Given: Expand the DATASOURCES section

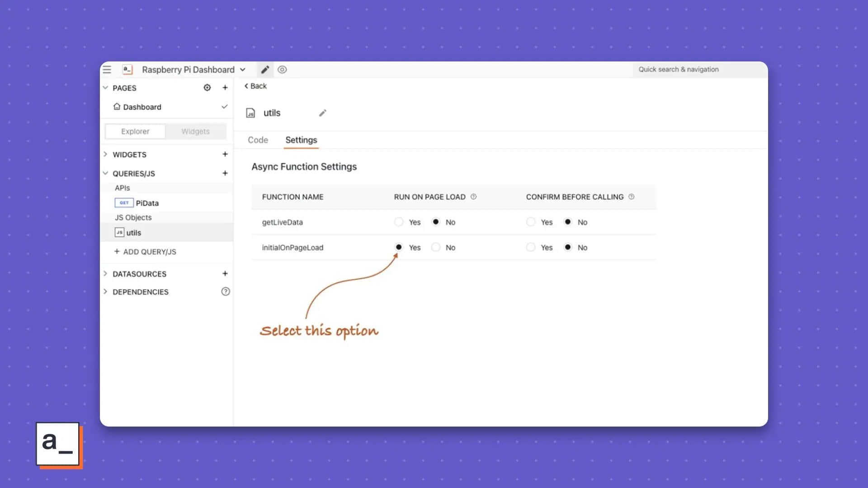Looking at the screenshot, I should [x=105, y=273].
